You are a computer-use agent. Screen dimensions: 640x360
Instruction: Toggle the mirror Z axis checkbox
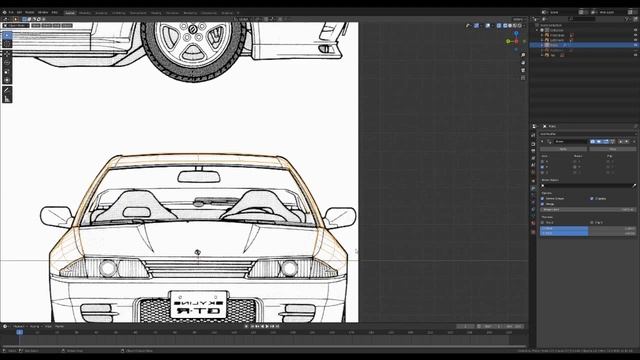click(x=542, y=172)
